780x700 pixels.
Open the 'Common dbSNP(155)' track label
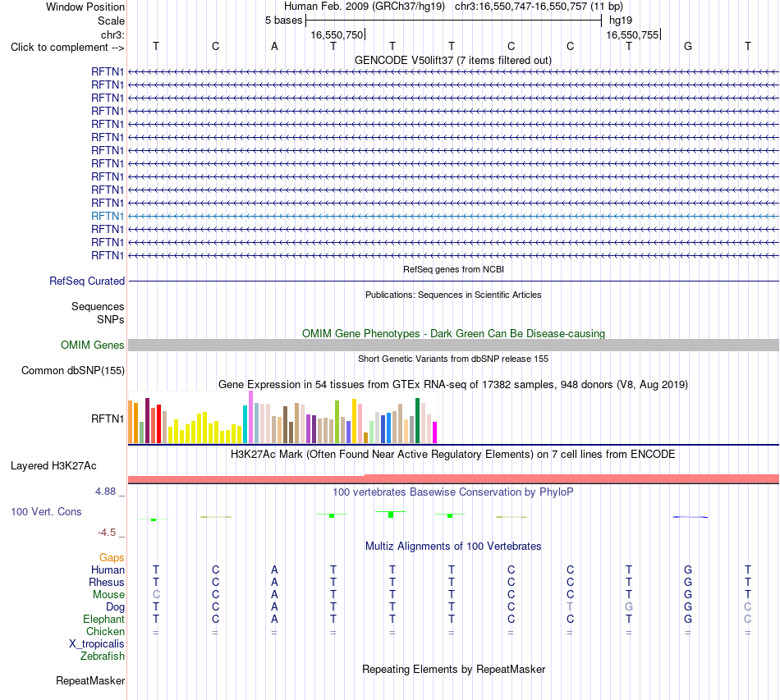(x=72, y=370)
